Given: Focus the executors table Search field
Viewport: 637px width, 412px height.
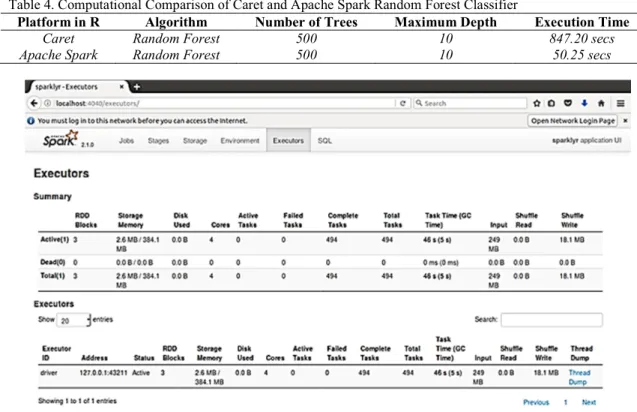Looking at the screenshot, I should (552, 320).
